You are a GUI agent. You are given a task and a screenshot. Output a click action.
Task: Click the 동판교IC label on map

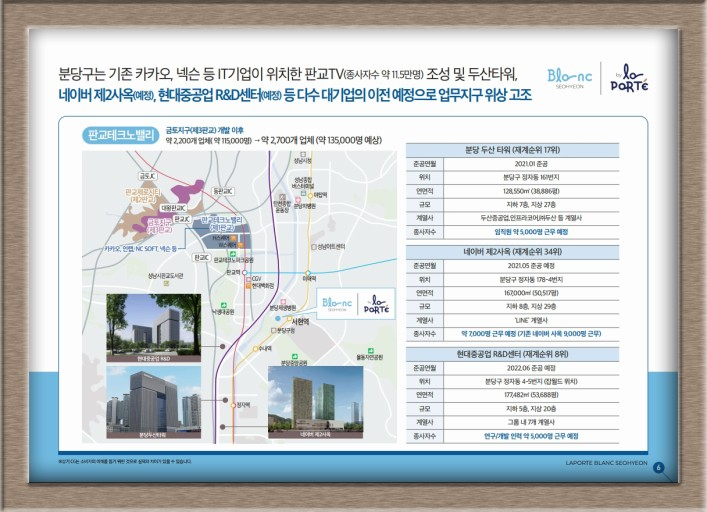[224, 191]
